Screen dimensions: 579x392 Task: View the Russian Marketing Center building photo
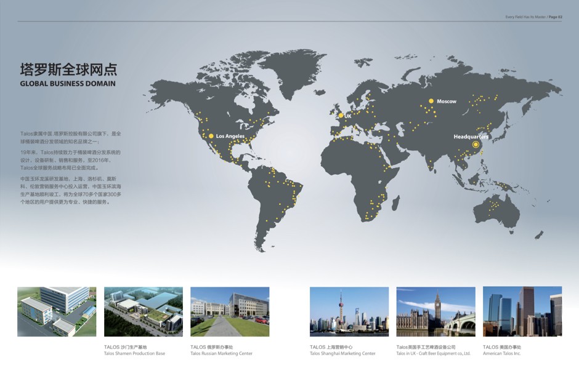click(x=230, y=311)
